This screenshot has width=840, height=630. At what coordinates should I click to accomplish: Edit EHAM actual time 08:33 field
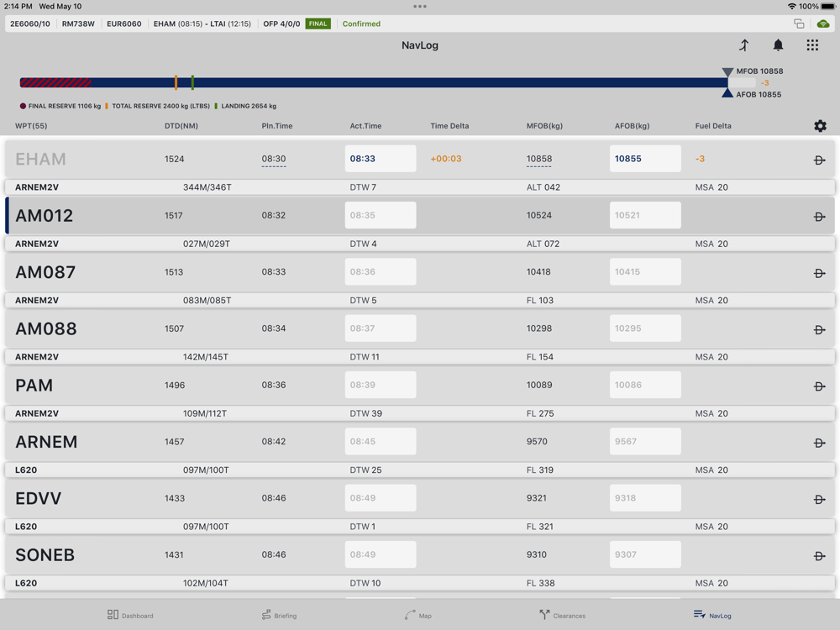pyautogui.click(x=381, y=159)
